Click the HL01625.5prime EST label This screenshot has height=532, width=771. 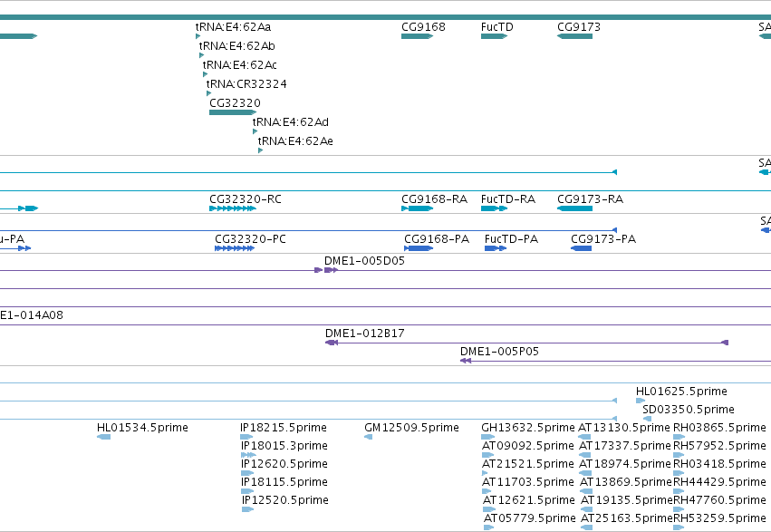(x=681, y=392)
